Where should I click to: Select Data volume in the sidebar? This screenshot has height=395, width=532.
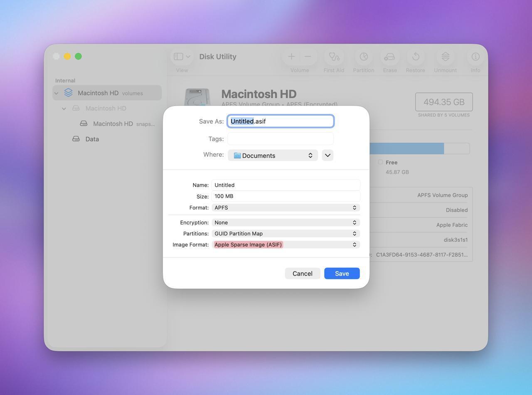pos(107,139)
